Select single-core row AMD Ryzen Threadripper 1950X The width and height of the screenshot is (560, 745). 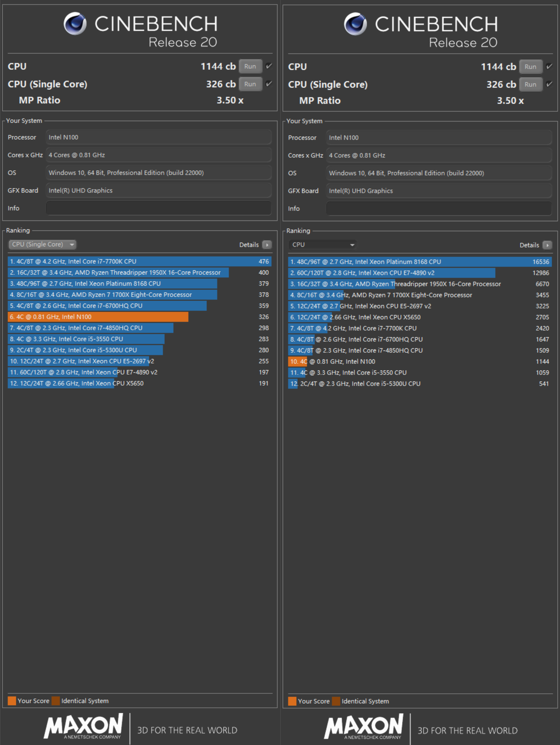140,273
